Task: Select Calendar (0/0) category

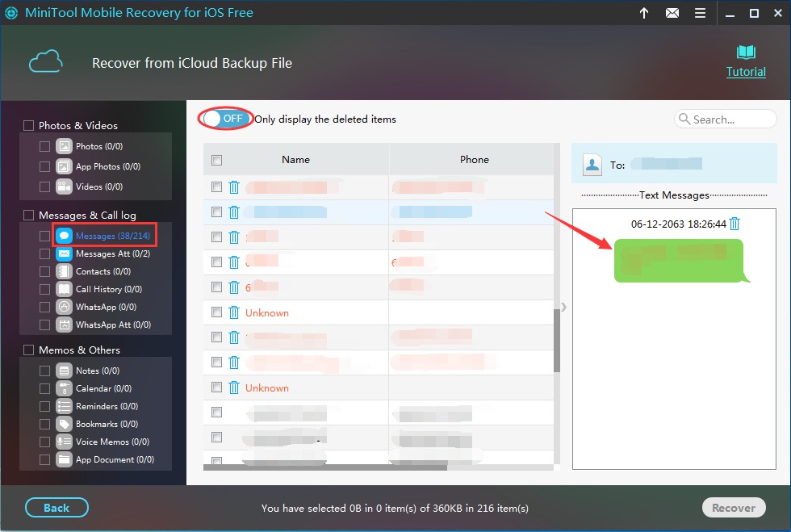Action: point(103,388)
